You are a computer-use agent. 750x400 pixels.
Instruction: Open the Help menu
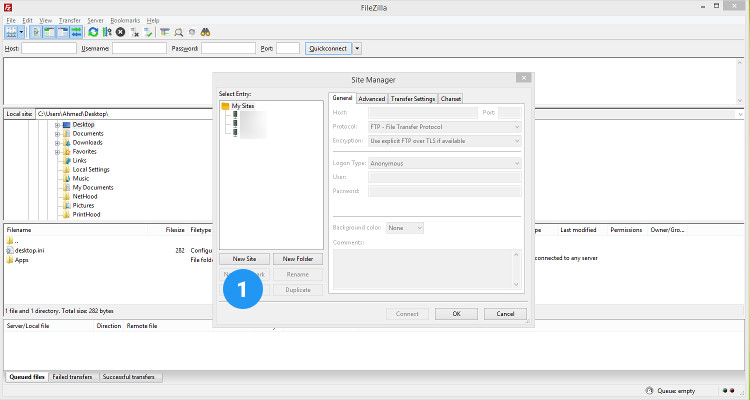pos(153,21)
